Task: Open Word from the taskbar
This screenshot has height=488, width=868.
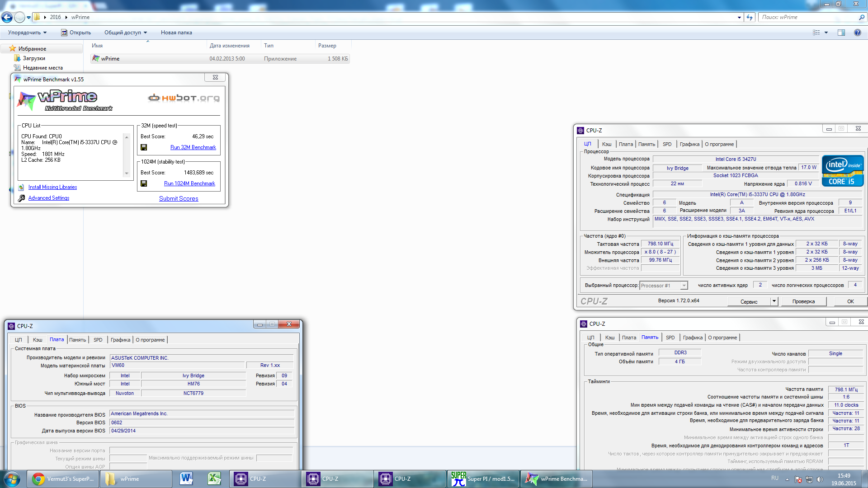Action: [x=186, y=479]
